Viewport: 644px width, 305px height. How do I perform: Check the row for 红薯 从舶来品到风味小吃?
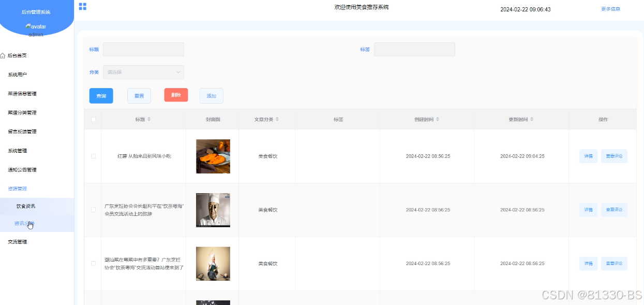[x=93, y=156]
